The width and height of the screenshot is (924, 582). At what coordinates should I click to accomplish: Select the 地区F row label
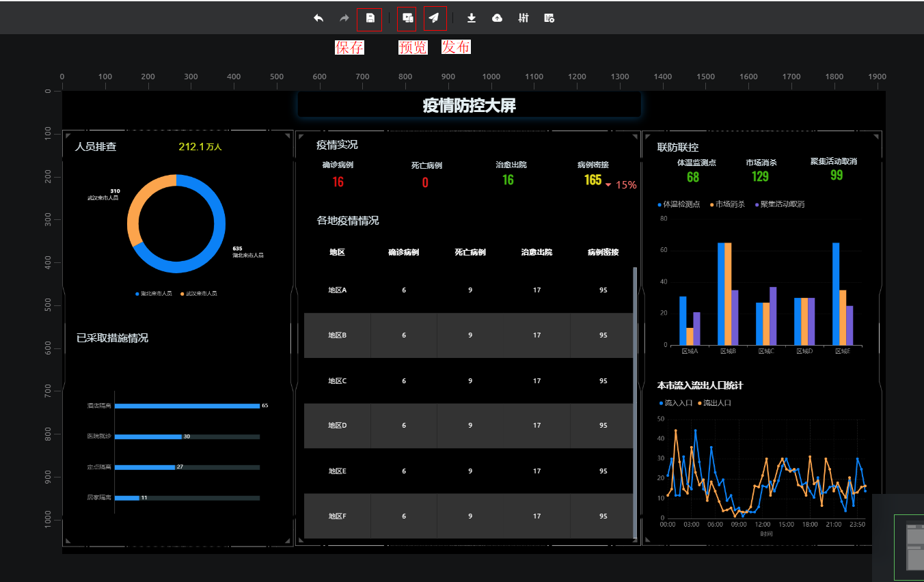[337, 516]
